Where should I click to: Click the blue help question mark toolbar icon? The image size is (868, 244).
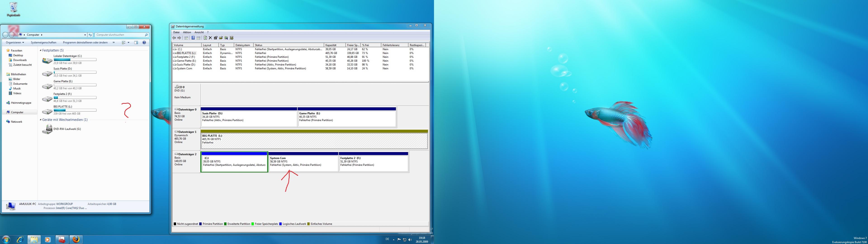193,38
